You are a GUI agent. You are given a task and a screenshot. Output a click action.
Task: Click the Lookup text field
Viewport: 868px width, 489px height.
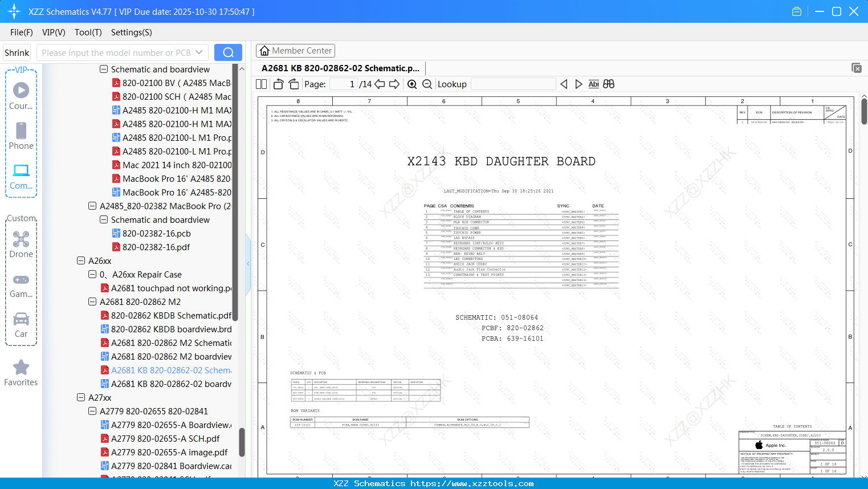click(x=514, y=84)
